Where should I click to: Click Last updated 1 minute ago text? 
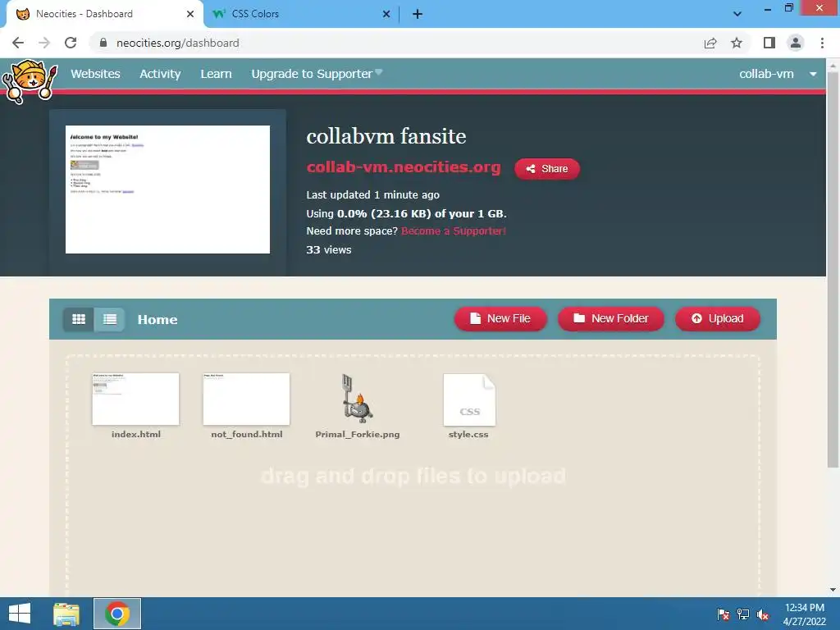pos(373,195)
